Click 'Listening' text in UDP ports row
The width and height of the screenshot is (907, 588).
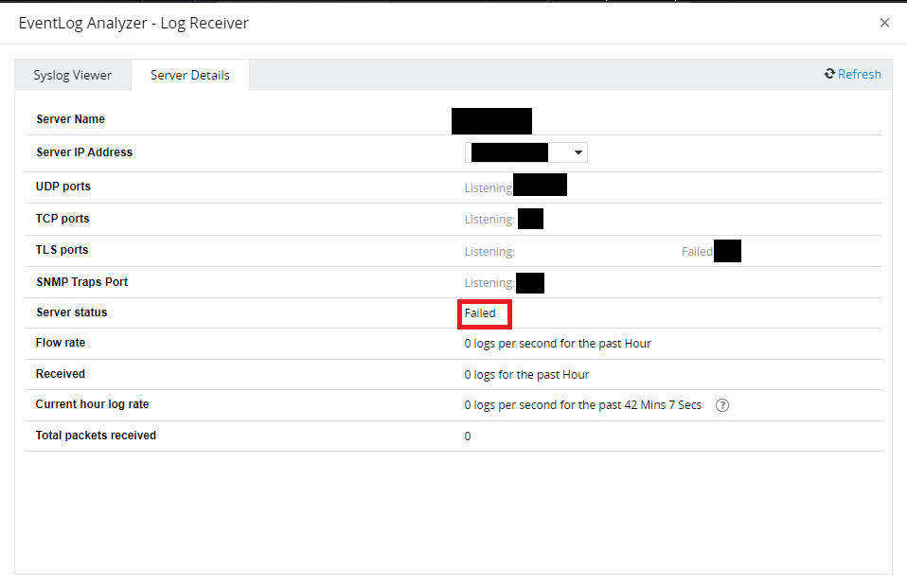(489, 188)
